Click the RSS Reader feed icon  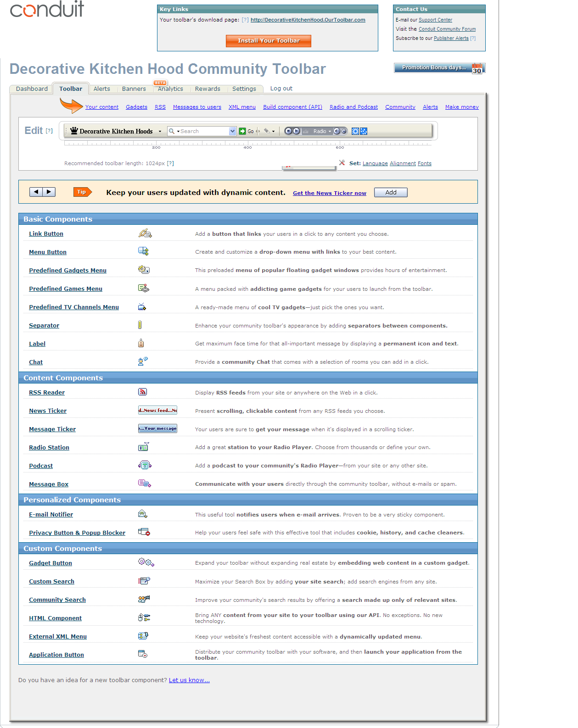tap(142, 392)
